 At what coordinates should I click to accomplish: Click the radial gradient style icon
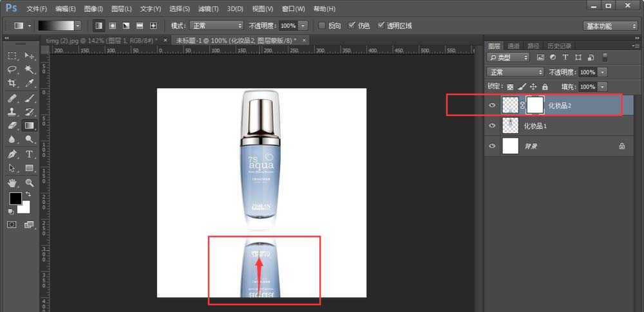point(112,26)
